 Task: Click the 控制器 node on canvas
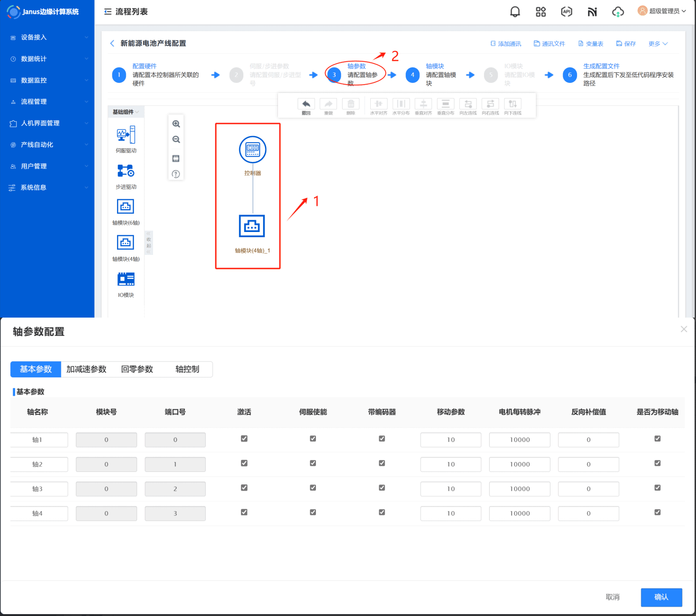pos(253,150)
